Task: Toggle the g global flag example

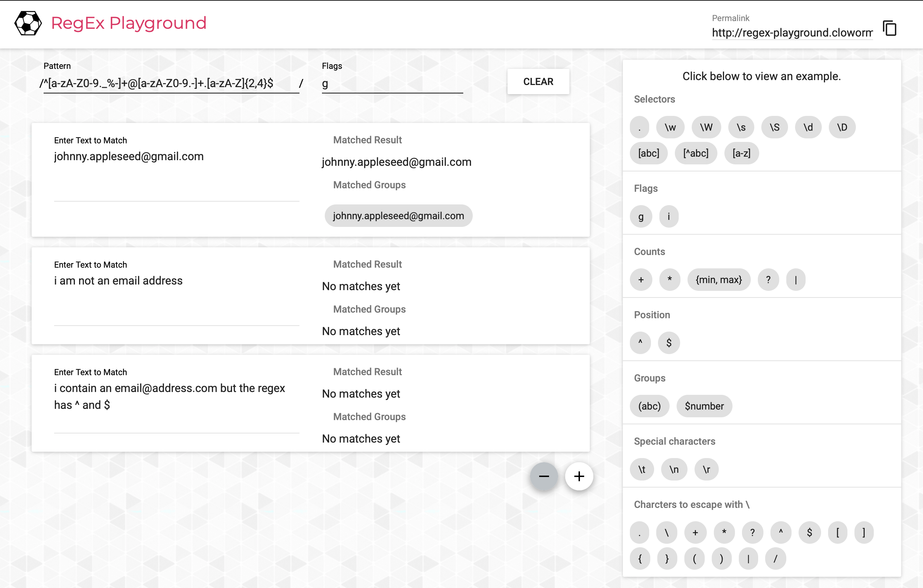Action: tap(640, 216)
